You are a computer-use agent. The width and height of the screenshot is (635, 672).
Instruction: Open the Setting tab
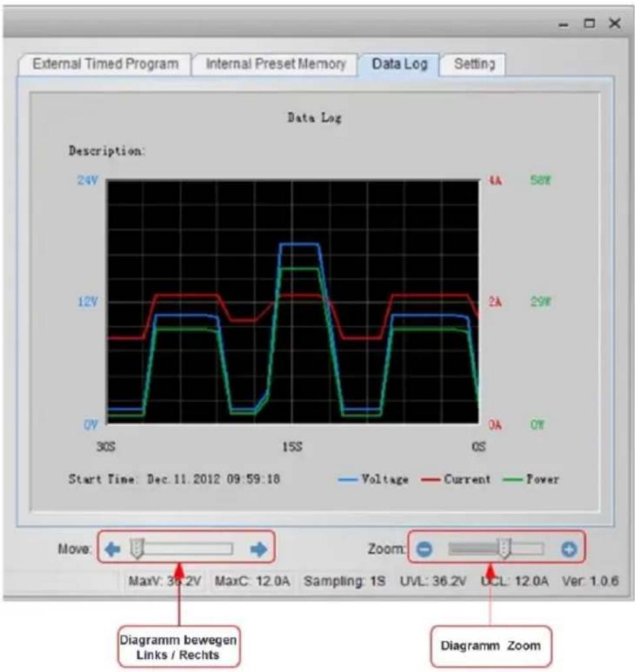pos(474,65)
